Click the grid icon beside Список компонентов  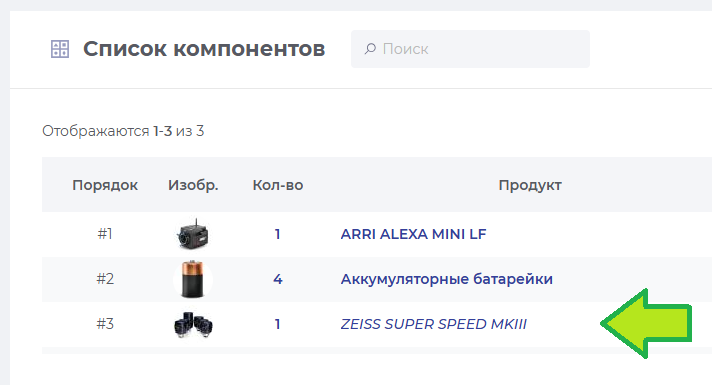pos(59,49)
